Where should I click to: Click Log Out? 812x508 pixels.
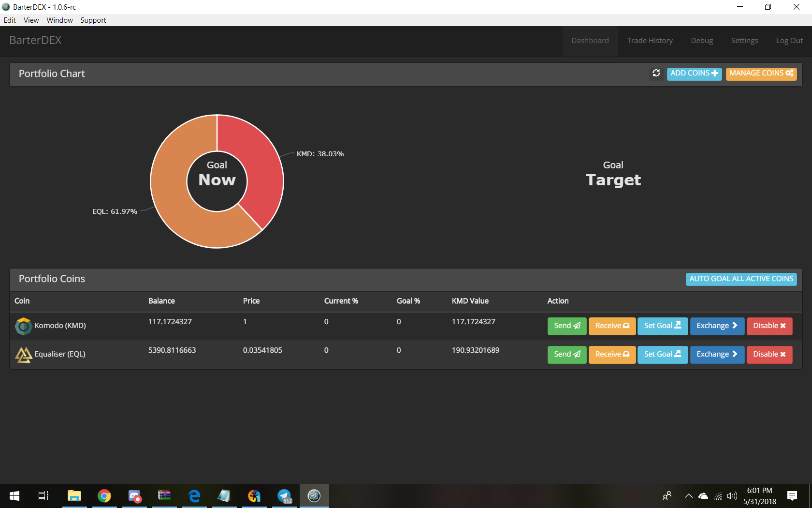tap(789, 41)
